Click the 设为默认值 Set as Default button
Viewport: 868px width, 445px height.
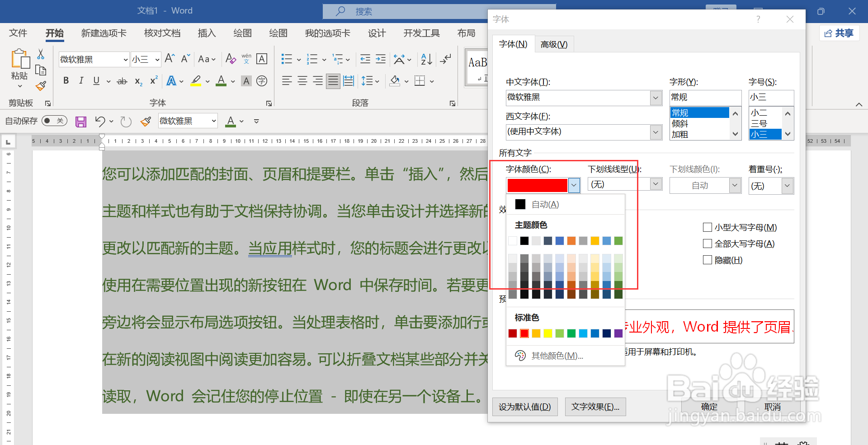pos(525,407)
